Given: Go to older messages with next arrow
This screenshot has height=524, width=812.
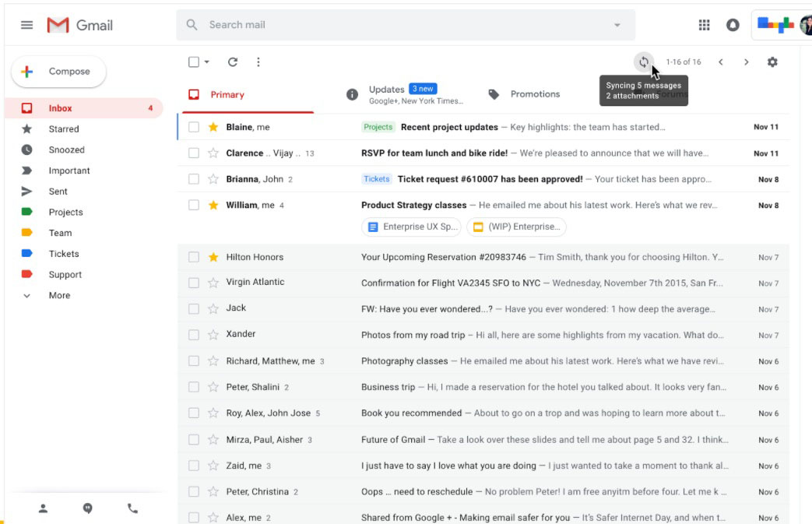Looking at the screenshot, I should point(747,62).
